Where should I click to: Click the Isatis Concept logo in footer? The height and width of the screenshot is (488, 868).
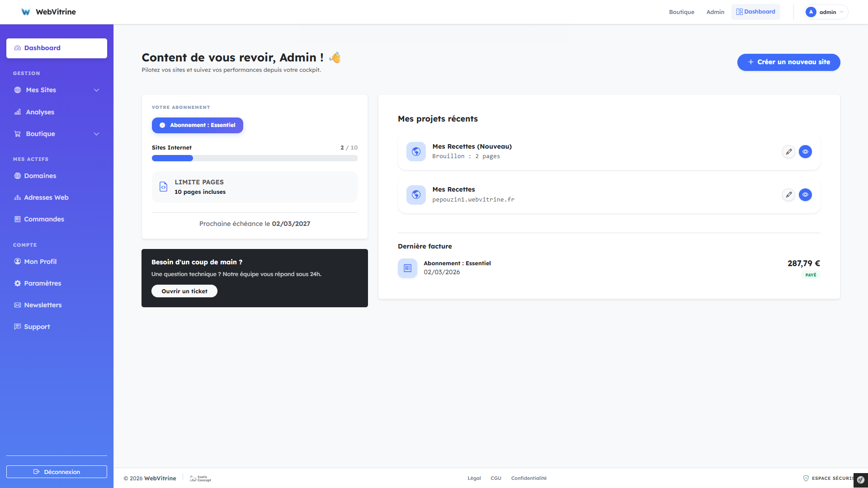coord(200,479)
